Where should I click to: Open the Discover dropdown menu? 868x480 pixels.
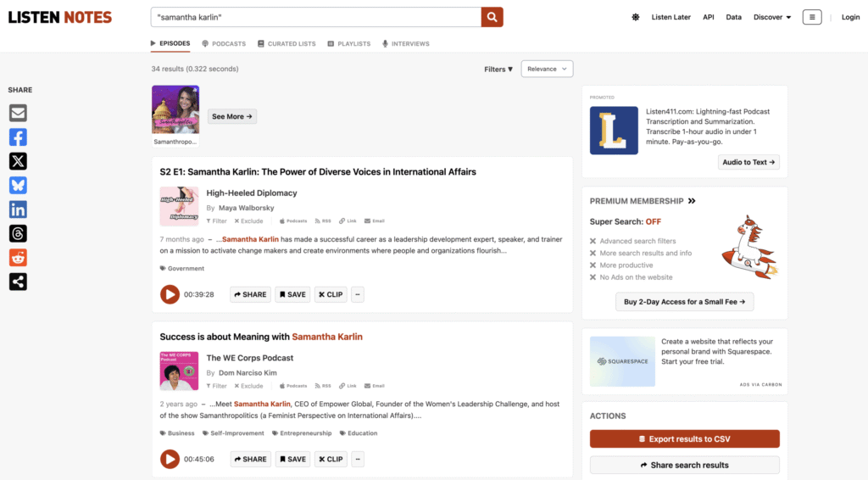772,17
